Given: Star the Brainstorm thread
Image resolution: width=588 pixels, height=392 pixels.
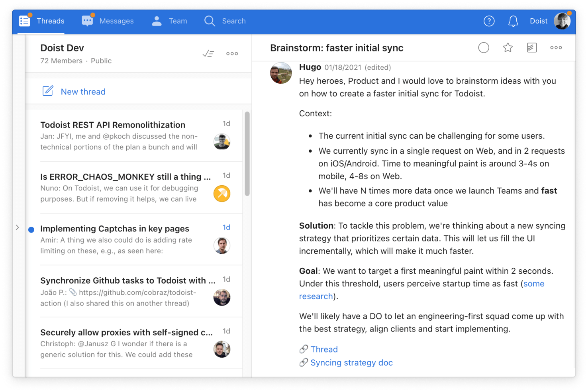Looking at the screenshot, I should pyautogui.click(x=508, y=48).
